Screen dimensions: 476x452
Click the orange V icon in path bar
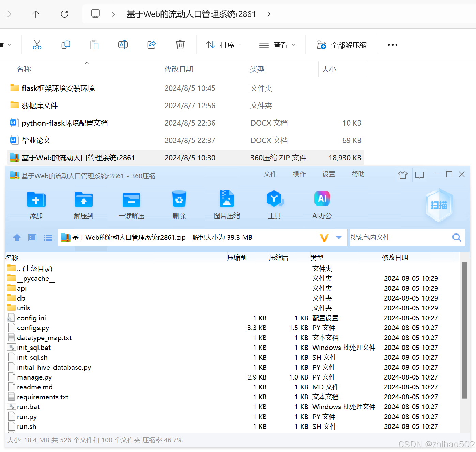324,238
